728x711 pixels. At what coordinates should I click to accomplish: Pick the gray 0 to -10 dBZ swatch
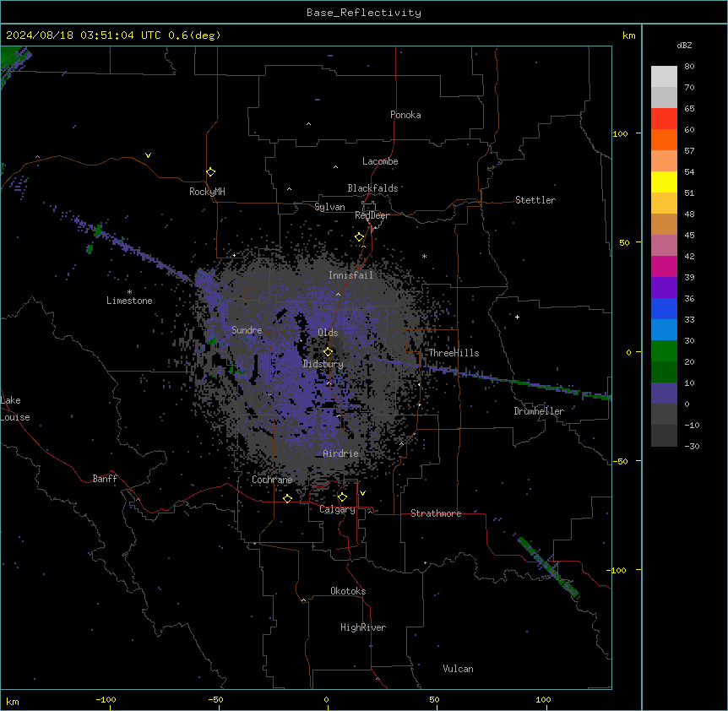(x=664, y=415)
